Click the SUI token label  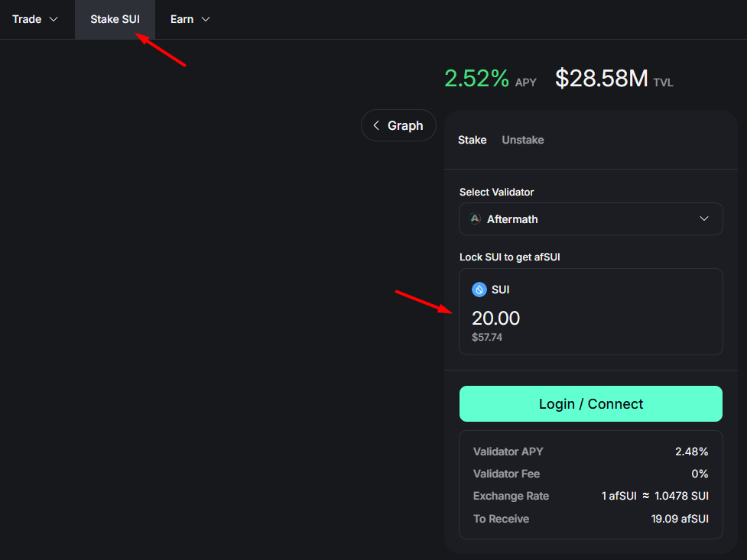click(x=500, y=290)
